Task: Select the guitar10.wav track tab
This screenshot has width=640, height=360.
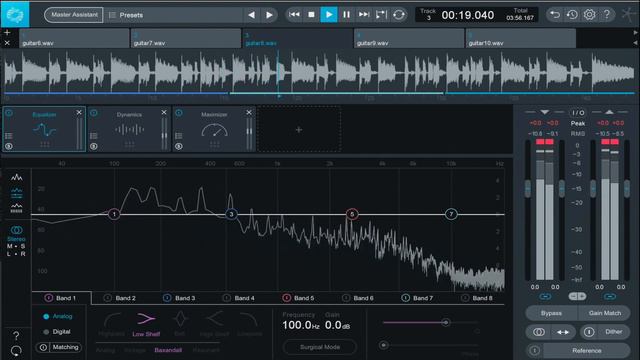Action: click(x=521, y=39)
